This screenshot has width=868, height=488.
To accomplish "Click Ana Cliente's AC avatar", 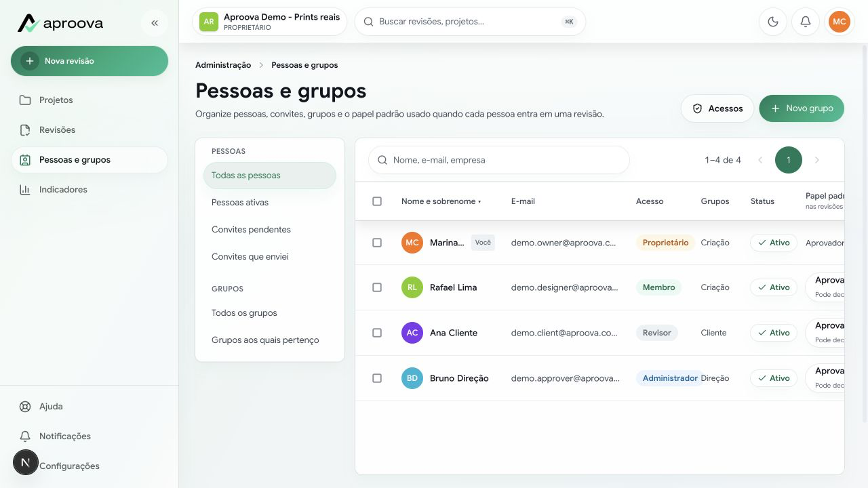I will coord(412,333).
